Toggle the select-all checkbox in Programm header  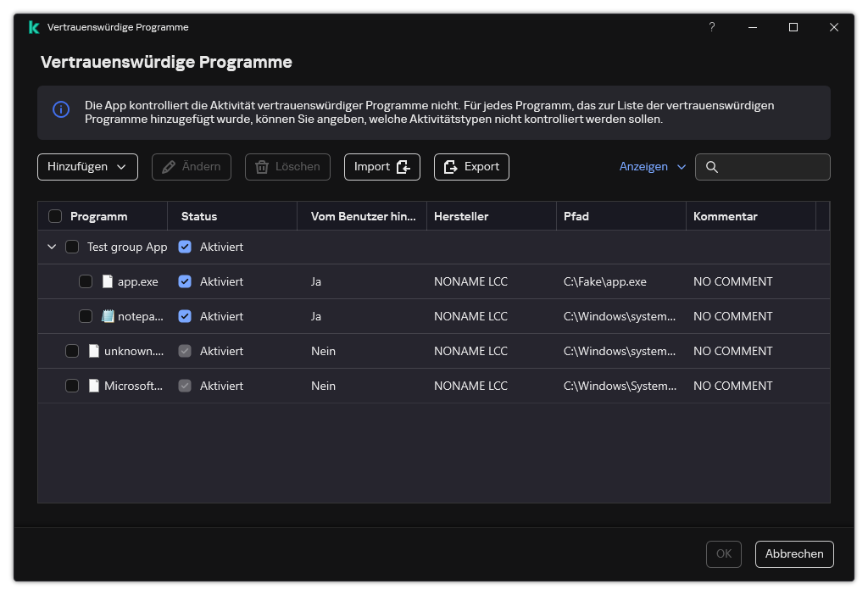55,216
